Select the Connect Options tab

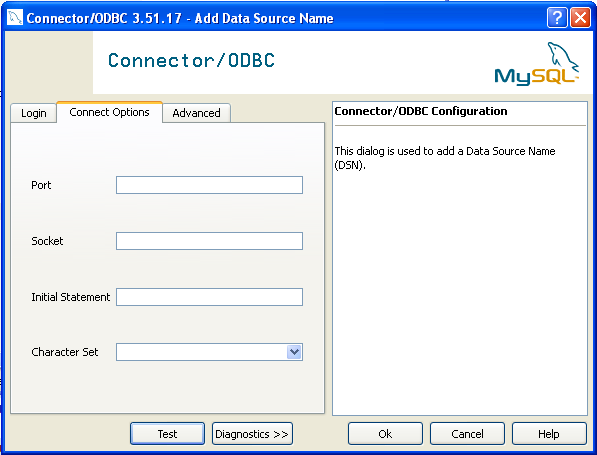click(x=109, y=112)
